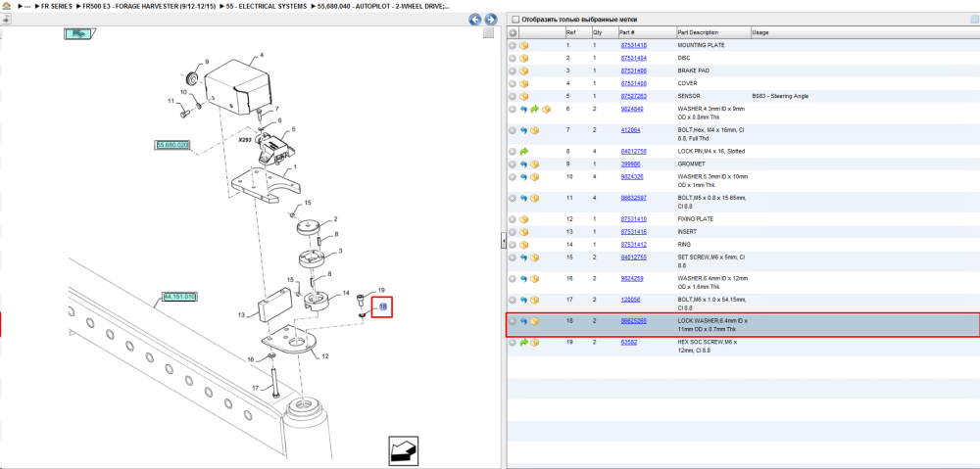Open part number 86625265 link
The width and height of the screenshot is (980, 469).
tap(633, 321)
